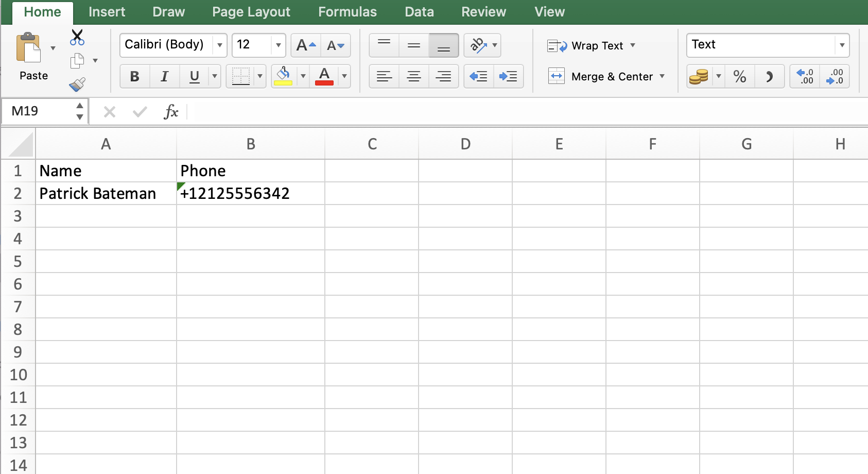868x474 pixels.
Task: Click the Insert Function fx icon
Action: pos(171,111)
